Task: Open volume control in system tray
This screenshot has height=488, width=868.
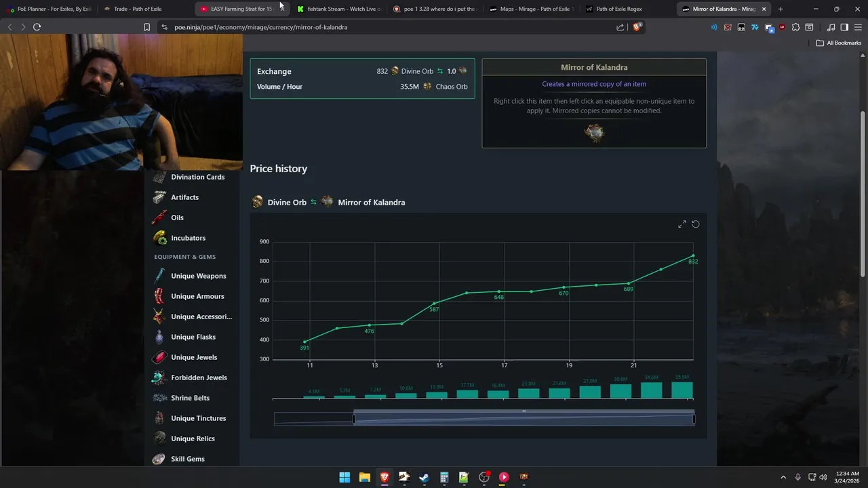Action: tap(823, 477)
